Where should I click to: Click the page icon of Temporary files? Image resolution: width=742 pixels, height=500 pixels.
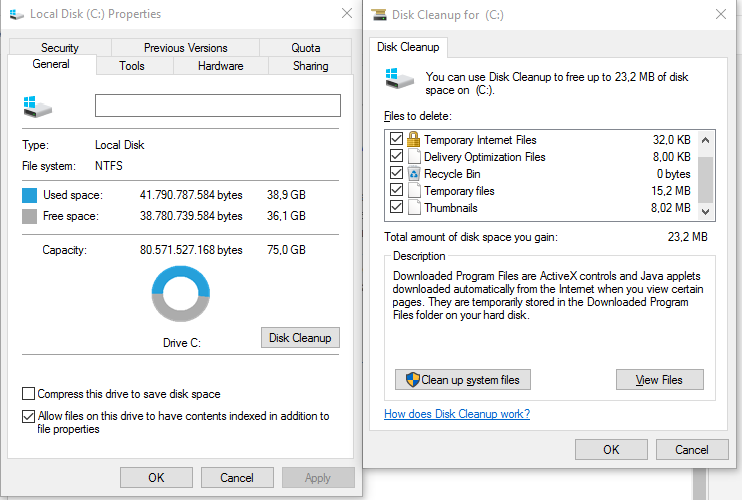click(414, 191)
